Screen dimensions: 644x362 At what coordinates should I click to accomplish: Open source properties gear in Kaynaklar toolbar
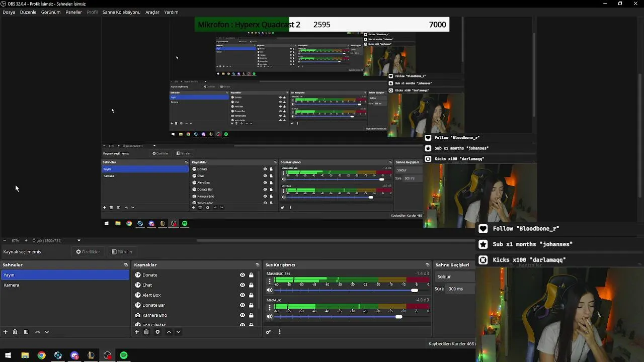pos(157,332)
